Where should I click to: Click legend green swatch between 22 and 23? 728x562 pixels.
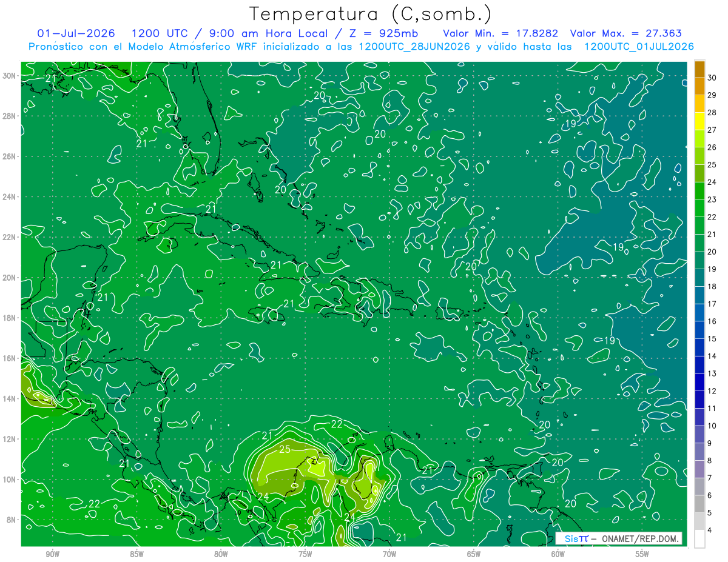(699, 207)
